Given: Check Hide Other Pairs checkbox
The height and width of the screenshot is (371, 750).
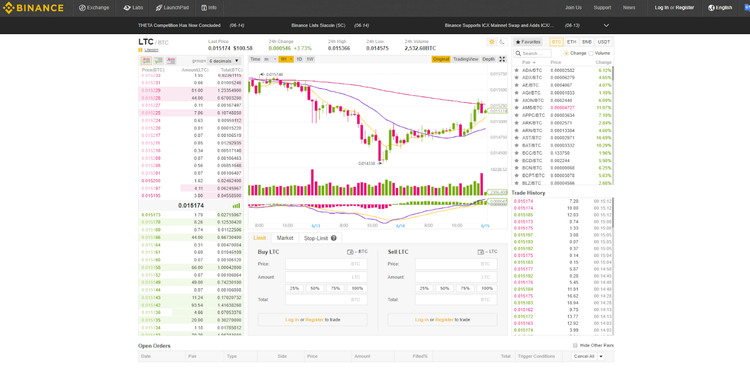Looking at the screenshot, I should [x=575, y=345].
